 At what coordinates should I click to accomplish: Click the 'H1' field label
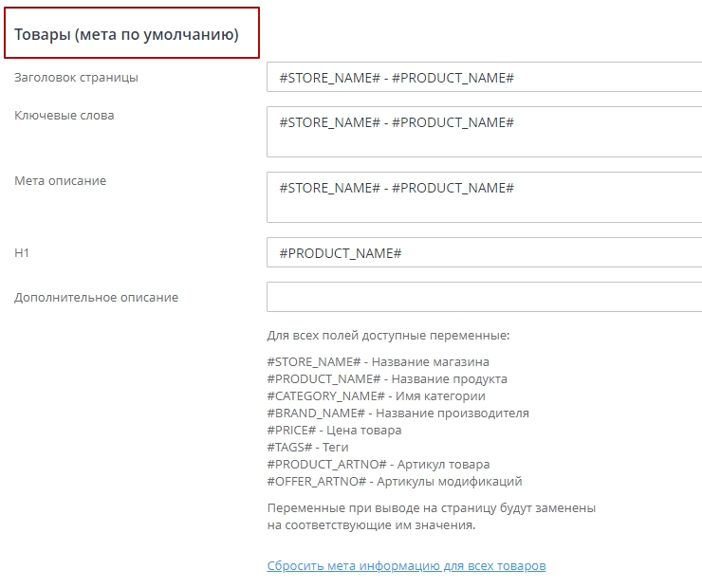coord(23,253)
